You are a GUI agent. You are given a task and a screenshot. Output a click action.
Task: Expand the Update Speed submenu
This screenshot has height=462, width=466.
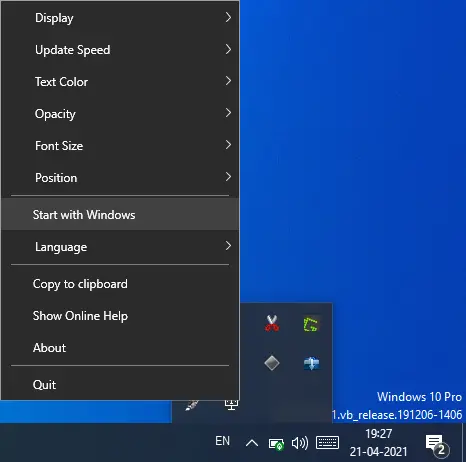120,50
